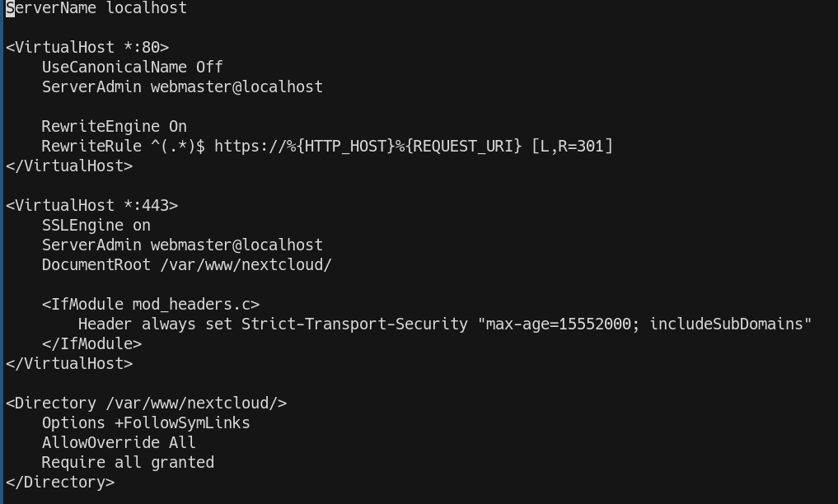Click the RewriteEngine On line
Image resolution: width=838 pixels, height=504 pixels.
pos(115,127)
